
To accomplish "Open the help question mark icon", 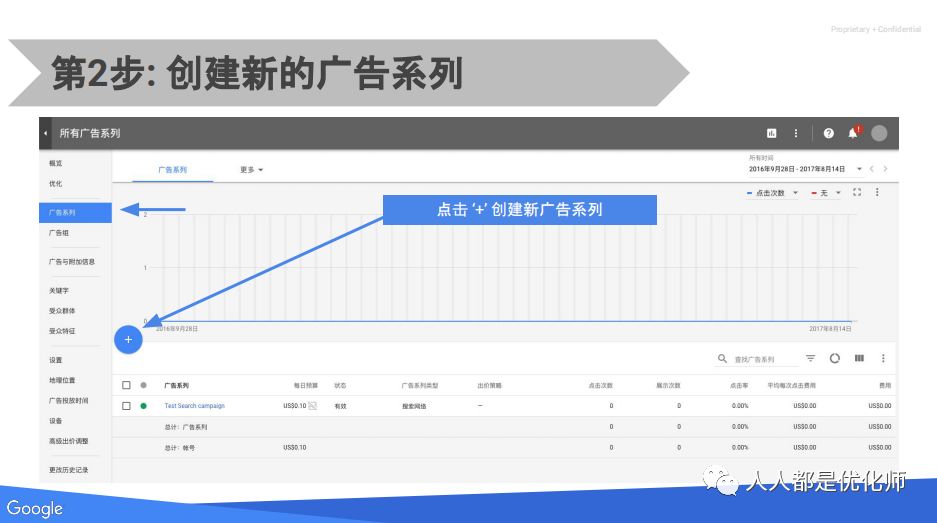I will click(x=828, y=133).
